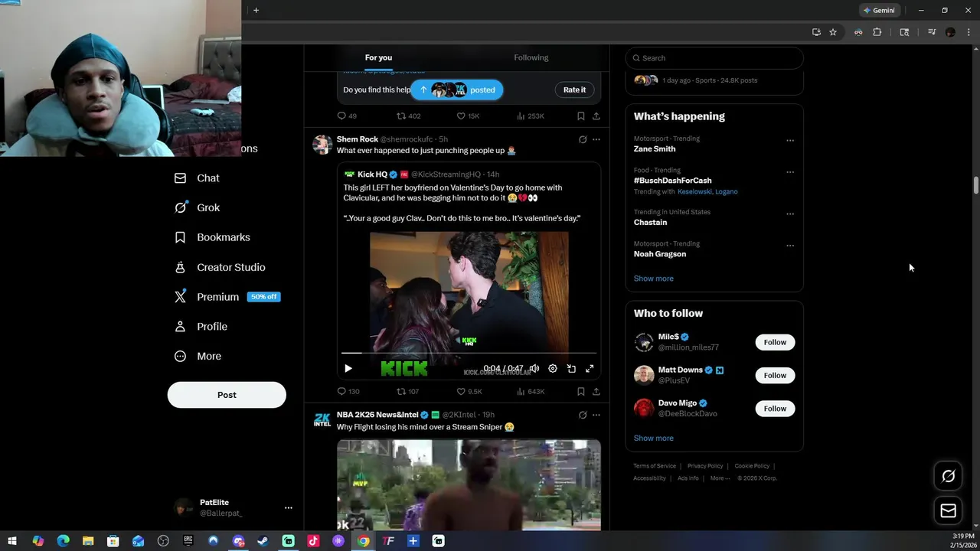Open Grok icon on Shem Rock post
Image resolution: width=980 pixels, height=551 pixels.
[x=583, y=139]
